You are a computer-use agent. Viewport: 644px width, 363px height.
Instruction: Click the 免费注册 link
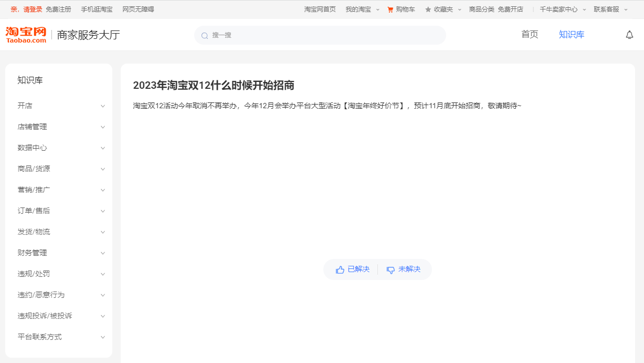click(x=58, y=9)
